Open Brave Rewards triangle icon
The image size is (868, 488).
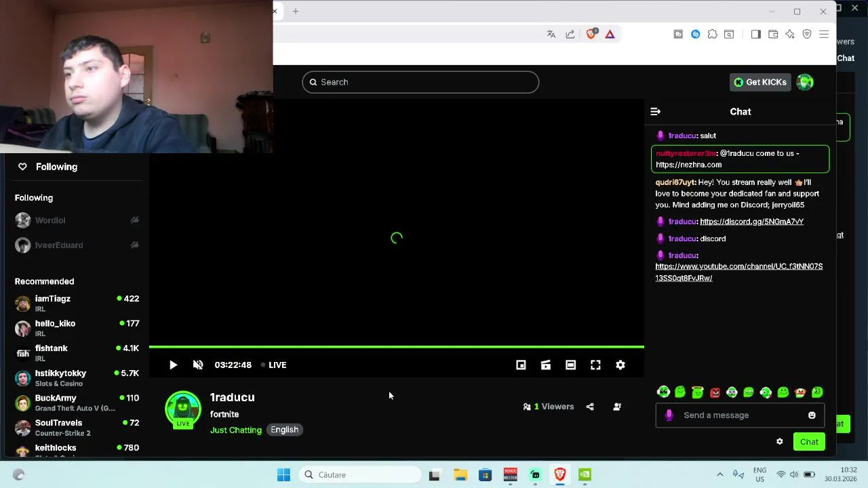coord(610,34)
